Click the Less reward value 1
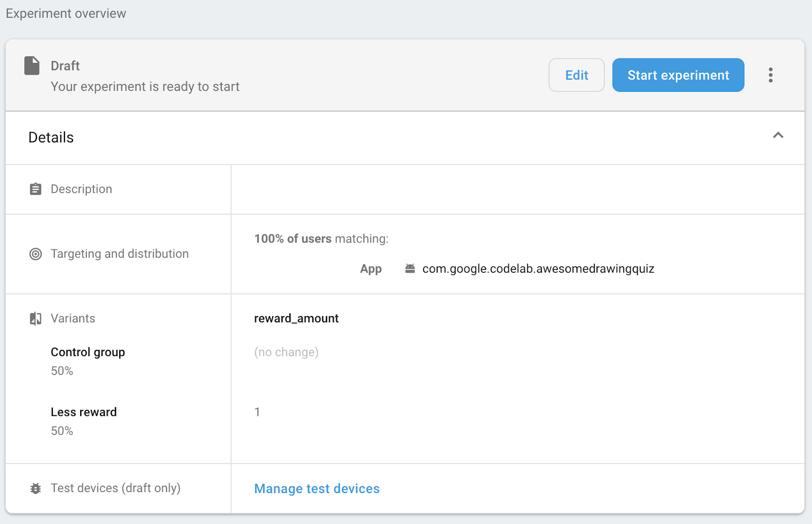Image resolution: width=812 pixels, height=524 pixels. [x=257, y=412]
